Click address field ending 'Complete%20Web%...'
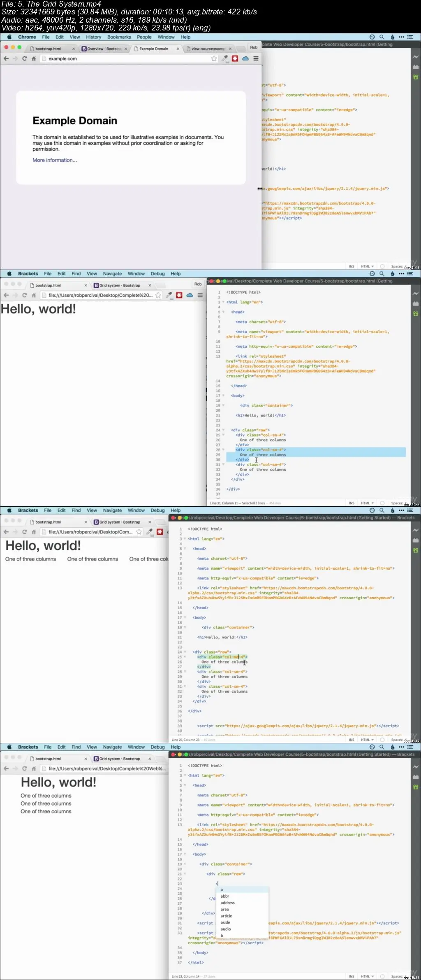 [x=105, y=768]
